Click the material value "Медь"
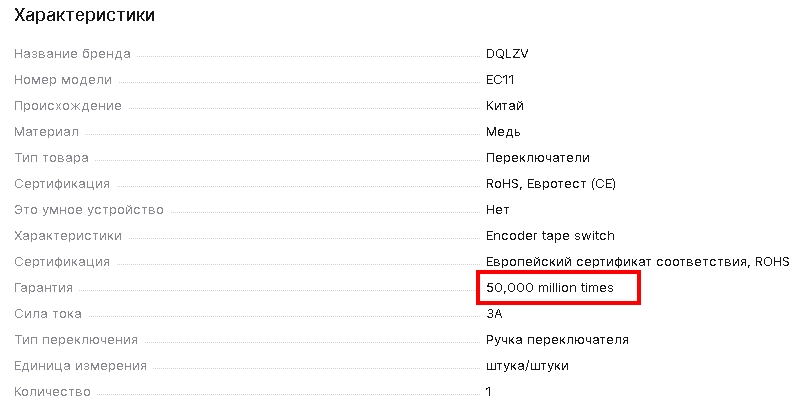The width and height of the screenshot is (806, 407). click(503, 131)
